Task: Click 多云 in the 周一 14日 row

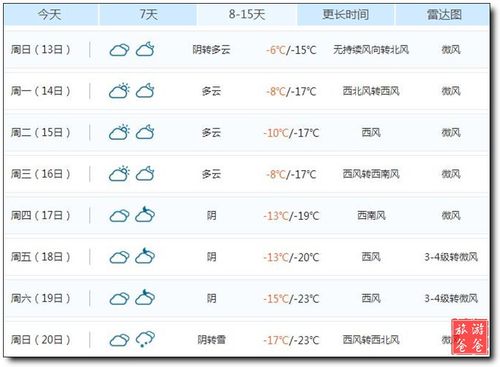Action: pos(211,91)
